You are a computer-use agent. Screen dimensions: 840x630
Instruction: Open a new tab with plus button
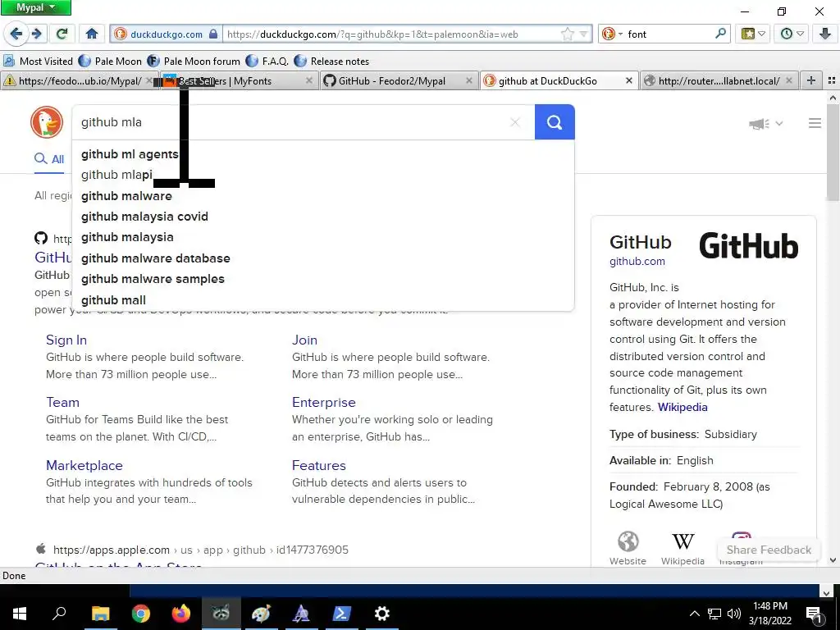click(x=810, y=81)
